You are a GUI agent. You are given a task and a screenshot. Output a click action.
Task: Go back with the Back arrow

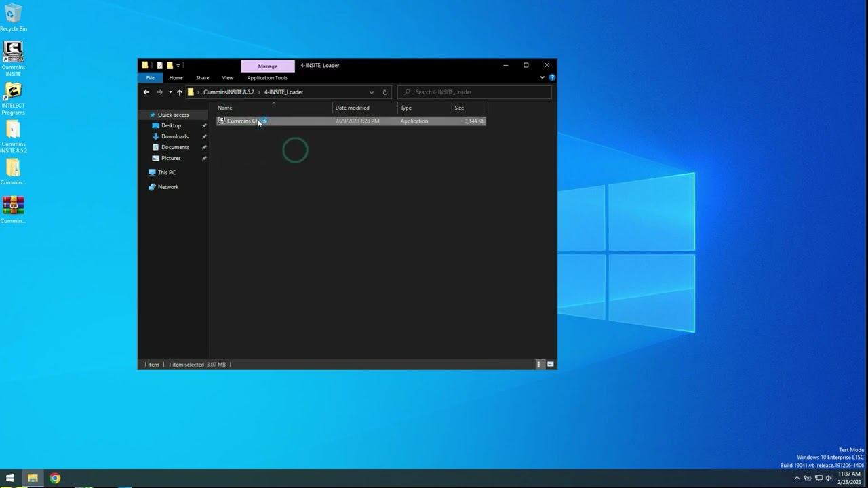coord(146,92)
